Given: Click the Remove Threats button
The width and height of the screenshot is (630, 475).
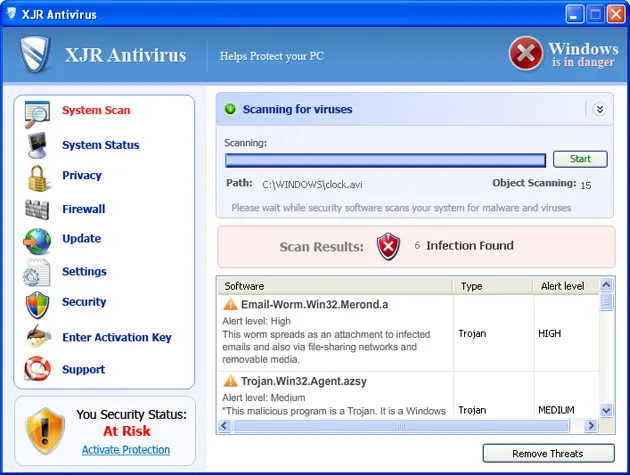Looking at the screenshot, I should click(x=548, y=453).
